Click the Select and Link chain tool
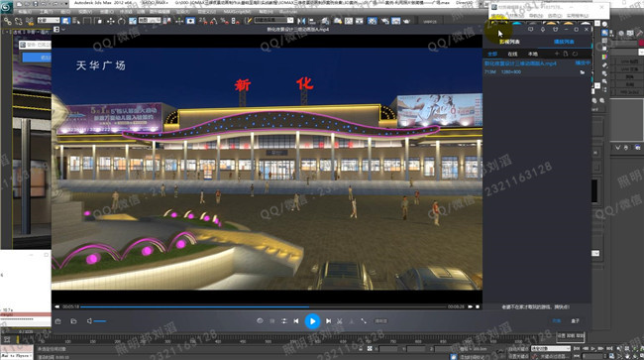 (7, 21)
